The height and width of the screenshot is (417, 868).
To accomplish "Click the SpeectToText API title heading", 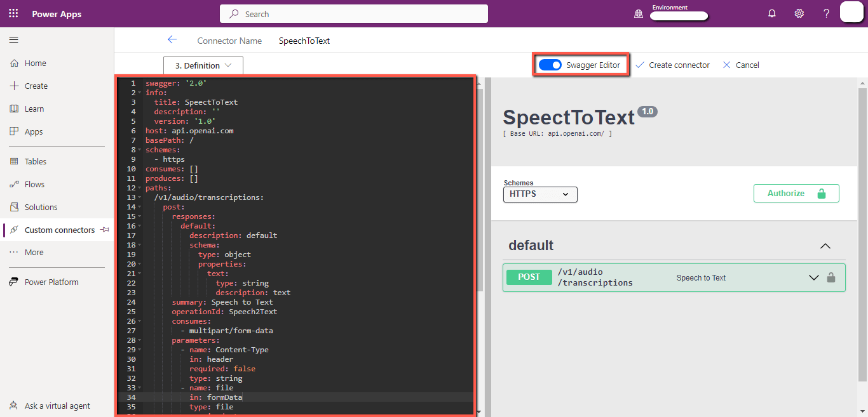I will pos(569,117).
